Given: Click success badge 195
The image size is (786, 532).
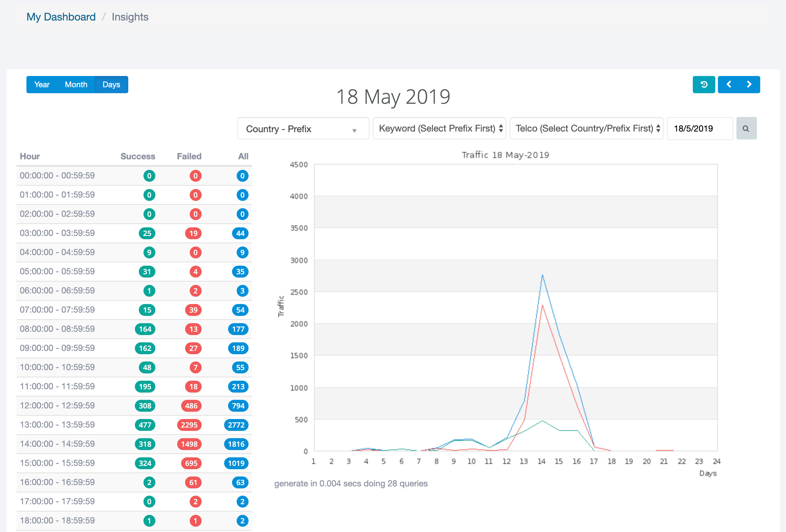Looking at the screenshot, I should 145,387.
